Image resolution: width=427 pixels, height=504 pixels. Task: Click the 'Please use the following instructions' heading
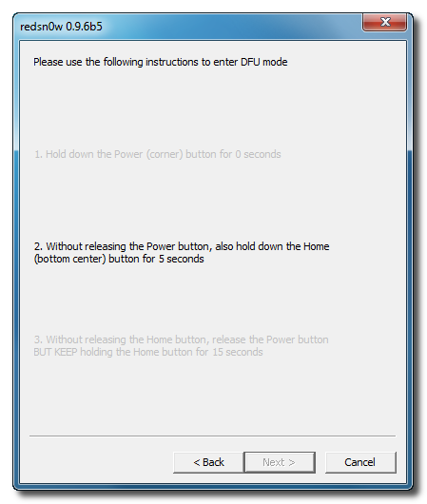point(160,62)
